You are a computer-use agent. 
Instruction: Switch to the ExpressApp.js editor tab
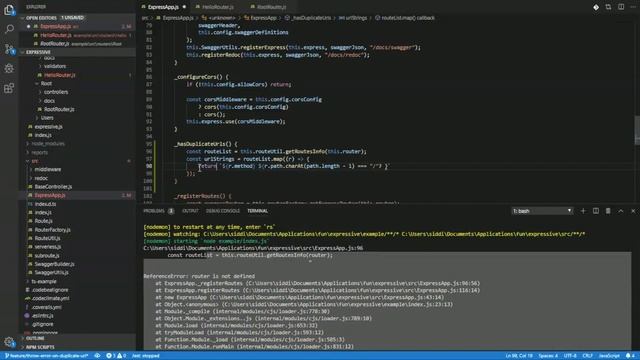[163, 7]
